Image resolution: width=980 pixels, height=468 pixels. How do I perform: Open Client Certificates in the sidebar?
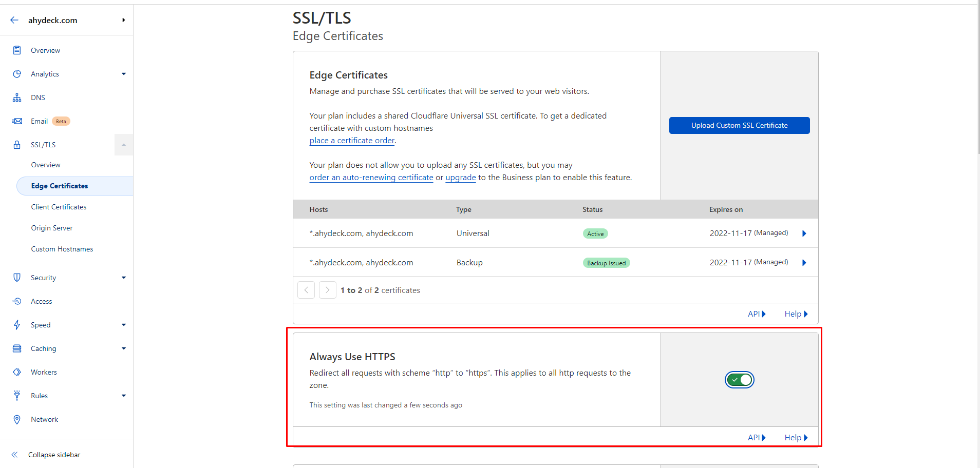[x=59, y=207]
